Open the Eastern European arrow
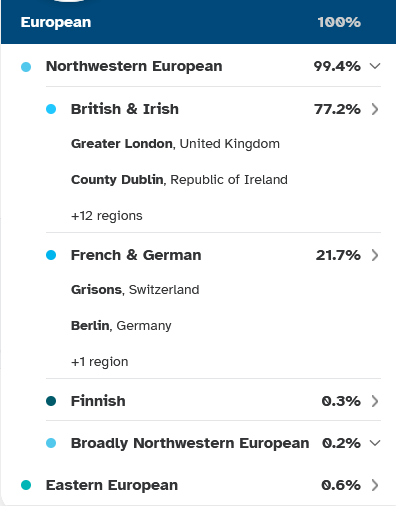Screen dimensions: 396x506 [375, 485]
